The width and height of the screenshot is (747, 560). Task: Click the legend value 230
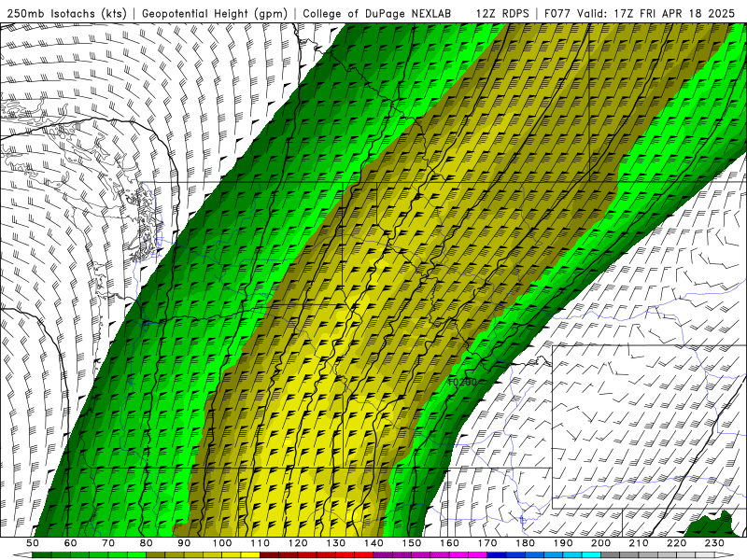[715, 543]
